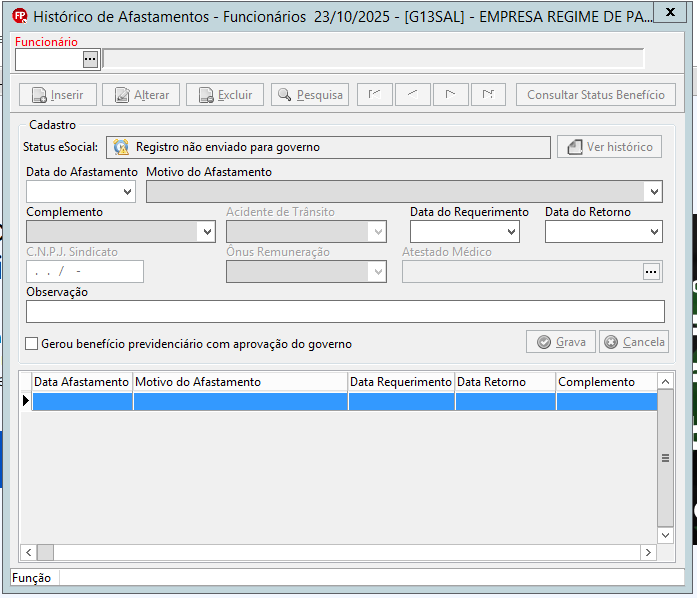Click the Inserir button
Viewport: 697px width, 598px height.
tap(58, 95)
